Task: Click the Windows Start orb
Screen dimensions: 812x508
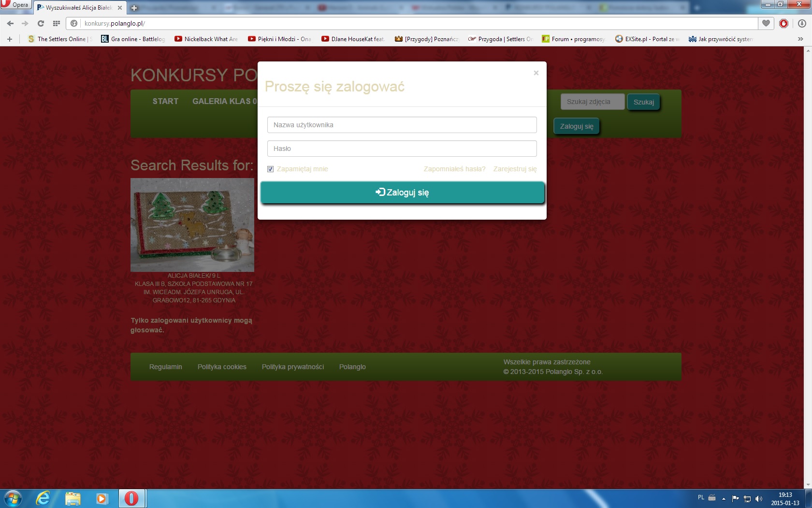Action: pyautogui.click(x=13, y=498)
